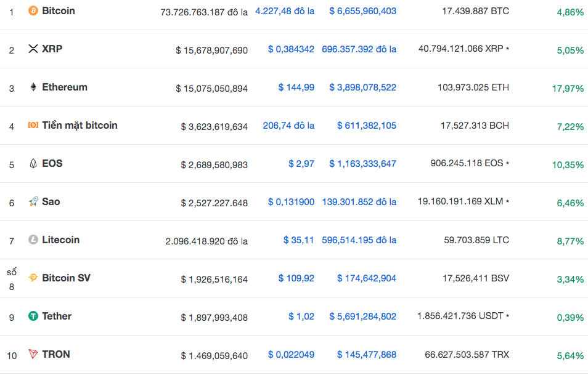Click EOS volume $ 1,163,333,647

(362, 164)
